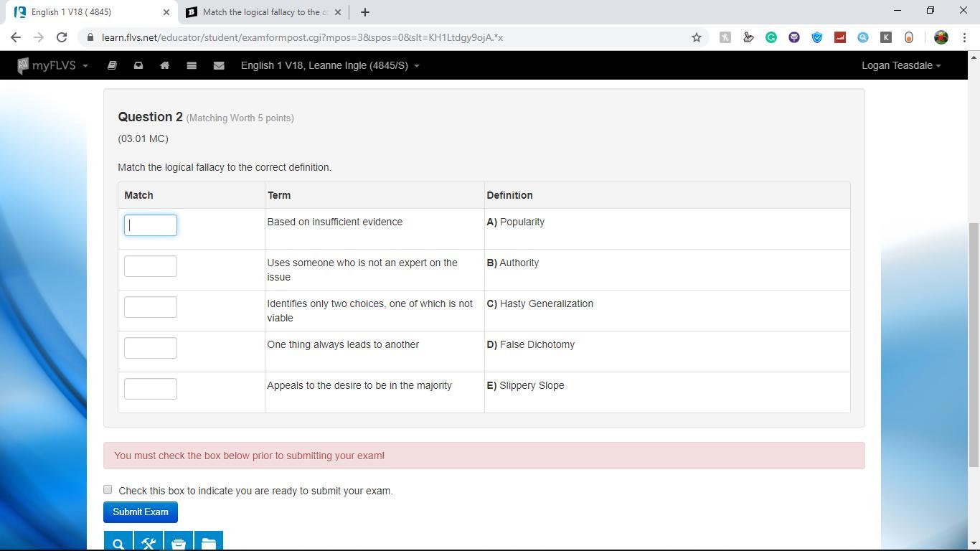Click the 'Question 2' heading
The height and width of the screenshot is (551, 980).
click(x=151, y=117)
